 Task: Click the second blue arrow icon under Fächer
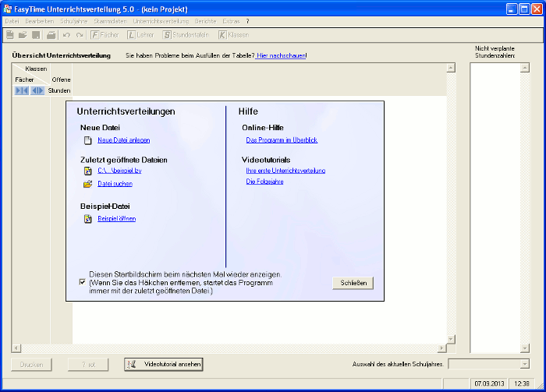37,91
